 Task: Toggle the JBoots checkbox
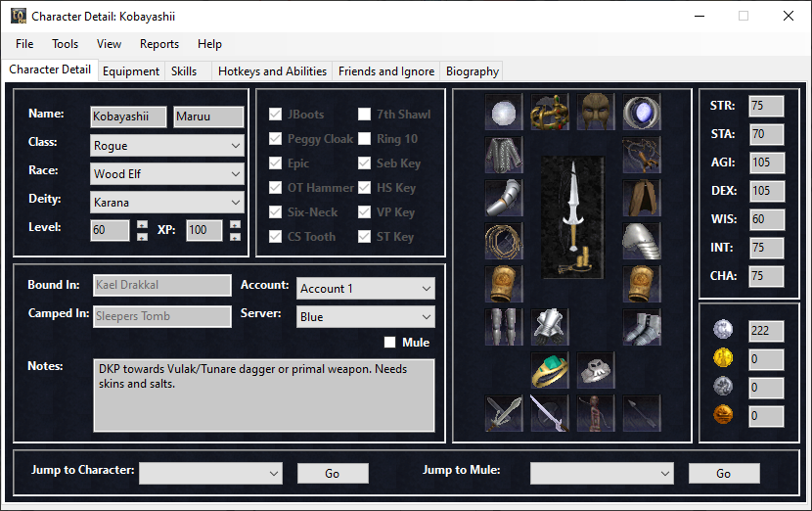pyautogui.click(x=275, y=115)
